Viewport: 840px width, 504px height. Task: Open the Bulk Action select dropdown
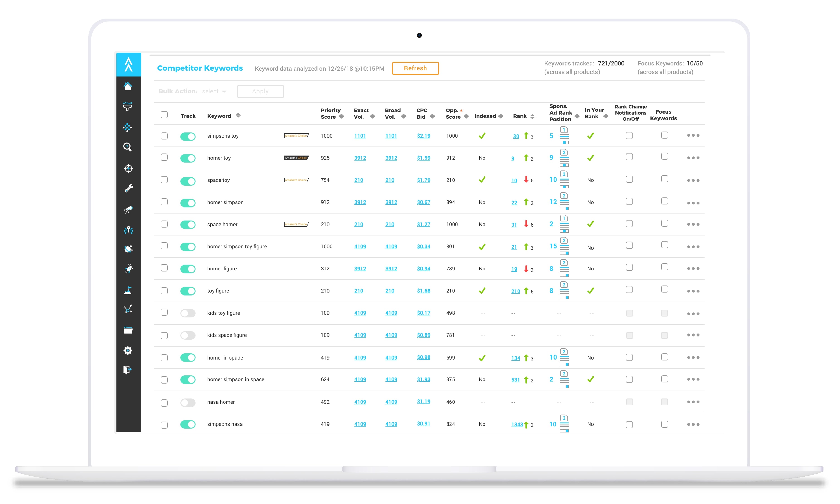click(214, 91)
